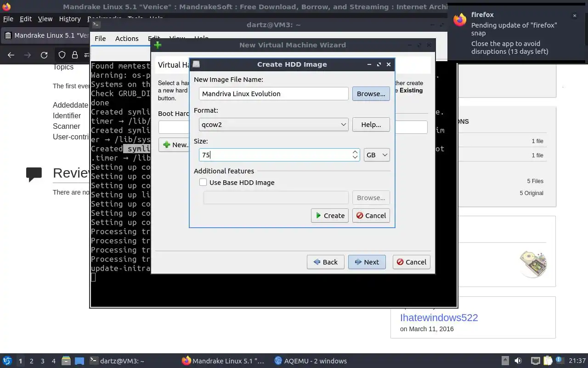The height and width of the screenshot is (368, 588).
Task: Click the New button with plus icon in wizard
Action: [174, 145]
